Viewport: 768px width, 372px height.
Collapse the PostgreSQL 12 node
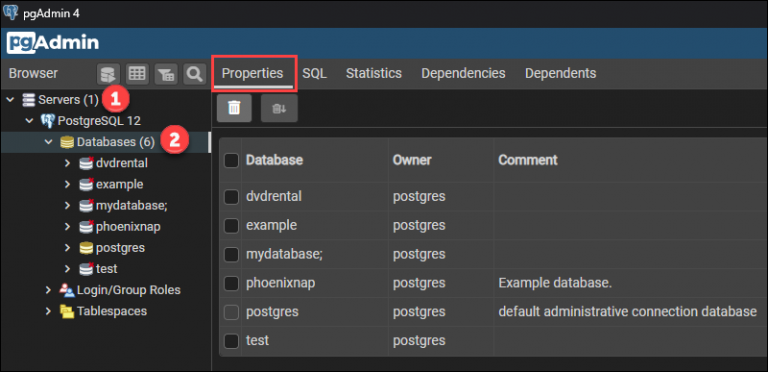[x=29, y=121]
